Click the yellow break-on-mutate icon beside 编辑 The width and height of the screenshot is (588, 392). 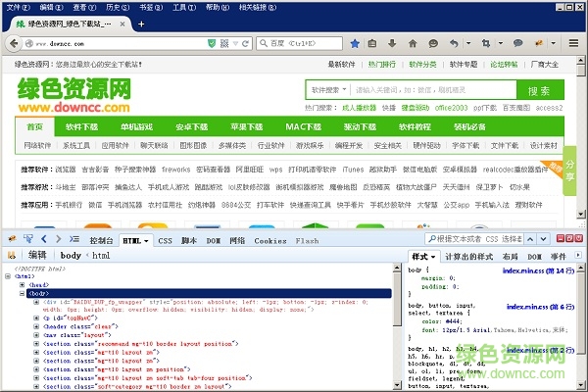(12, 256)
